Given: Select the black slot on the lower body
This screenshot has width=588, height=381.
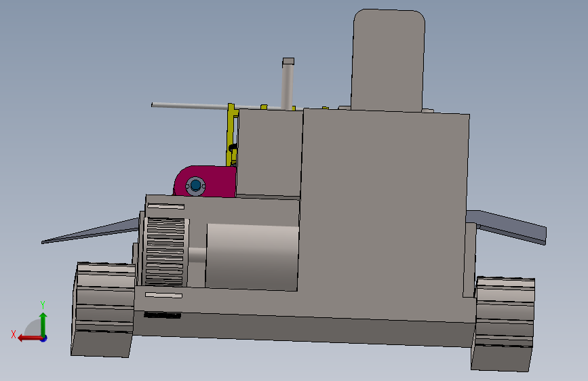Looking at the screenshot, I should 162,315.
